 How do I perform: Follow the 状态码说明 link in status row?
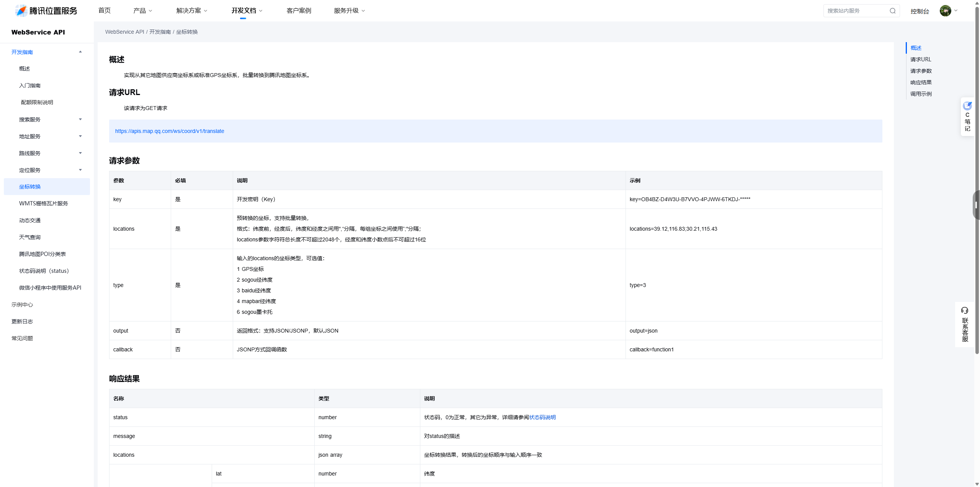click(x=542, y=417)
